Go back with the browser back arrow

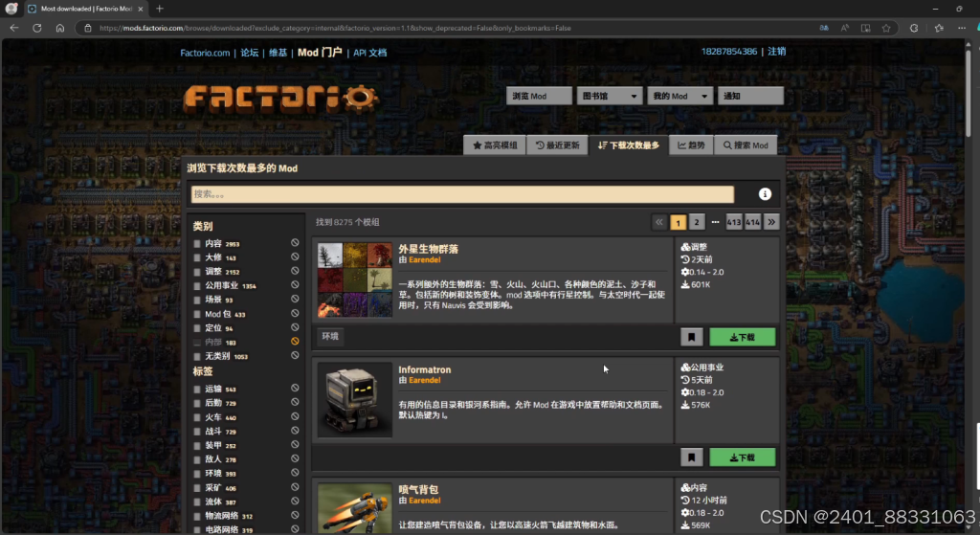click(x=13, y=28)
